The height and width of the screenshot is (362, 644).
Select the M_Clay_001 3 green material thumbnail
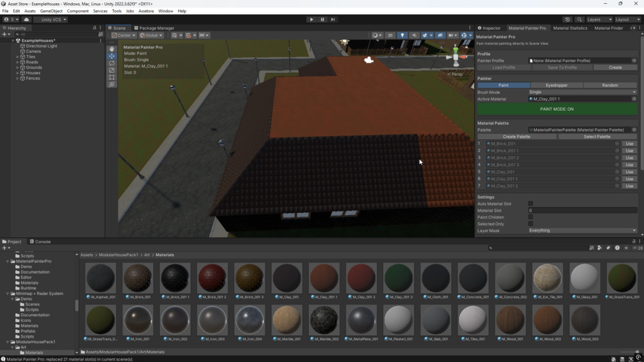tap(399, 281)
